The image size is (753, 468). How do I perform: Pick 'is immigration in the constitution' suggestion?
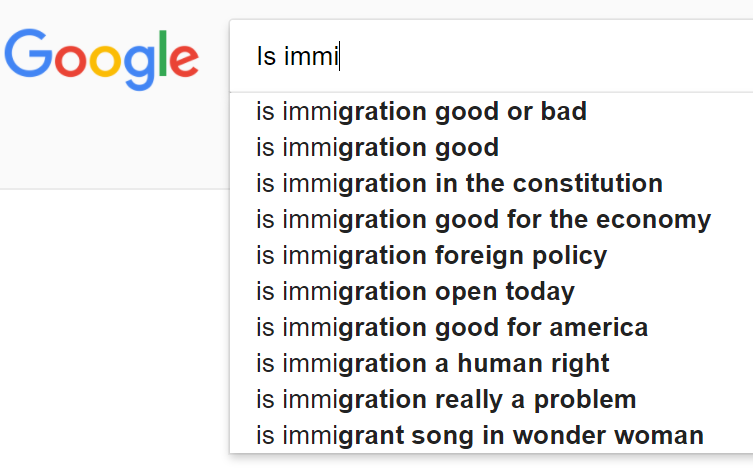pos(459,184)
